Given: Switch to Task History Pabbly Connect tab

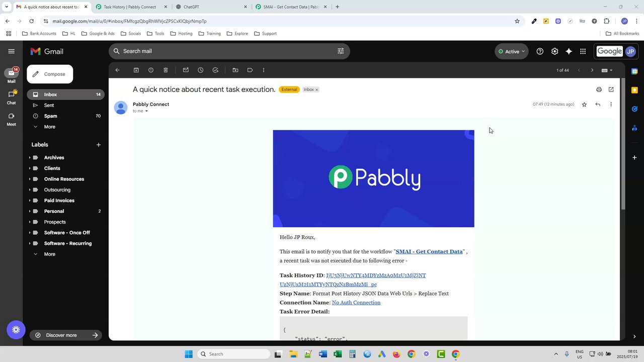Looking at the screenshot, I should 130,7.
